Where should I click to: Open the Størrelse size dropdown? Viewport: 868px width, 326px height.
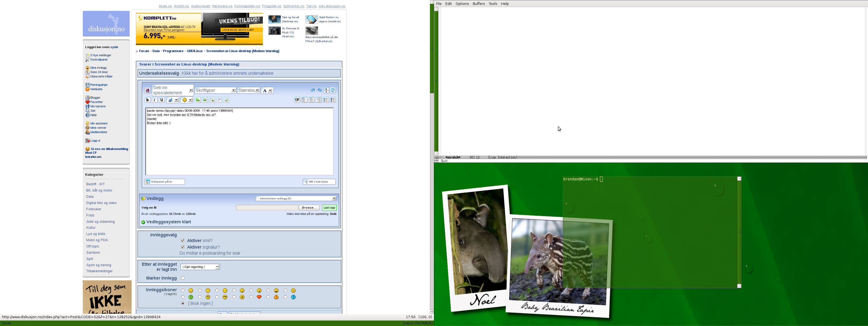pyautogui.click(x=248, y=90)
